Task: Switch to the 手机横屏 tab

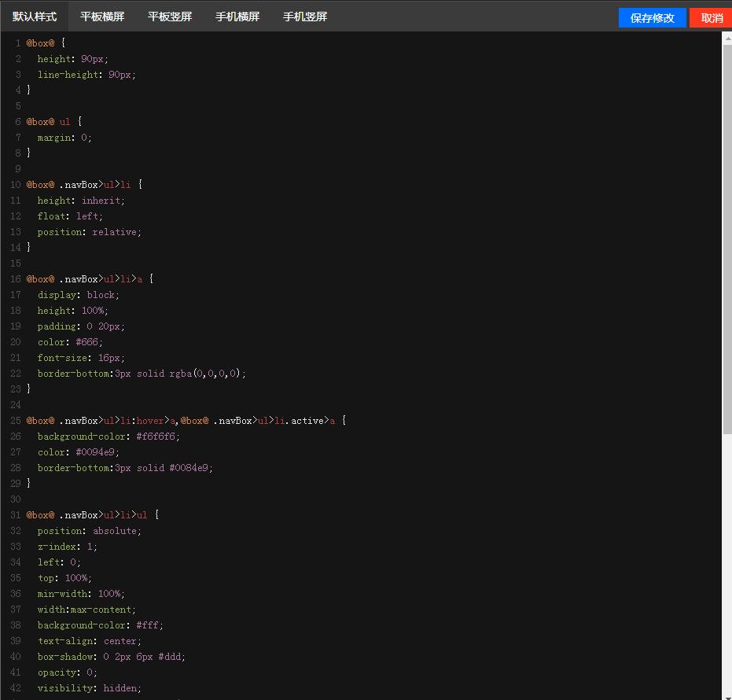Action: (x=237, y=17)
